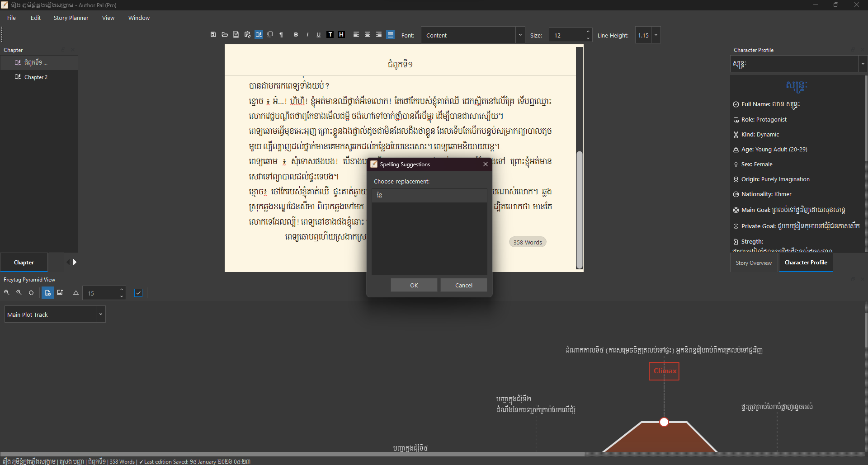Screen dimensions: 868x465
Task: Open the Story Planner menu
Action: [x=71, y=18]
